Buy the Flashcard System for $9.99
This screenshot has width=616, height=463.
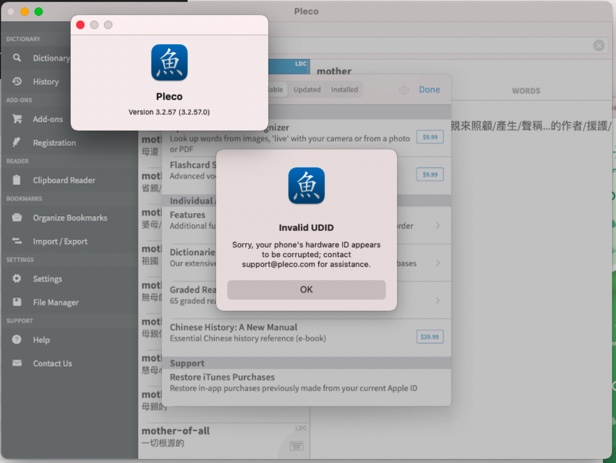pos(430,174)
